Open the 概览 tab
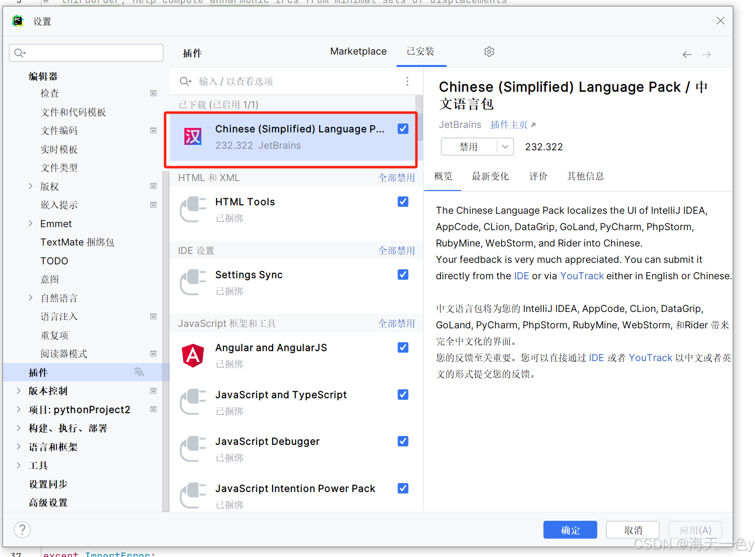 pos(443,176)
